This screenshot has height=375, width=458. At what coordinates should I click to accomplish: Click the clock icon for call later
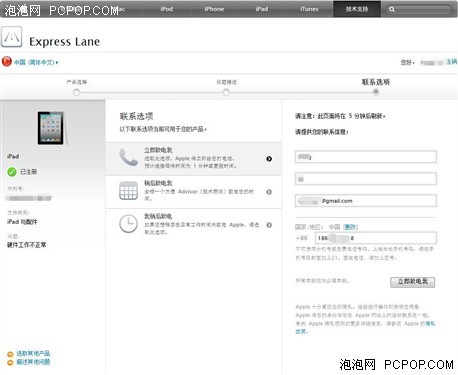point(128,224)
